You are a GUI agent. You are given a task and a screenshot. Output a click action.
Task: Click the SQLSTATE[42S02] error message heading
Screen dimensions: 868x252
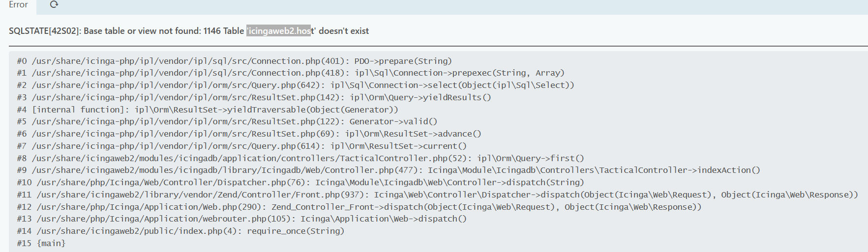tap(189, 31)
